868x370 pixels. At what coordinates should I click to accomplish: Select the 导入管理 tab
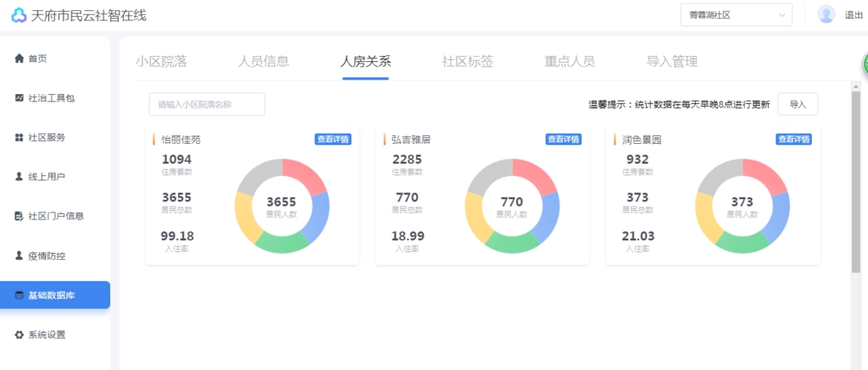[x=671, y=61]
